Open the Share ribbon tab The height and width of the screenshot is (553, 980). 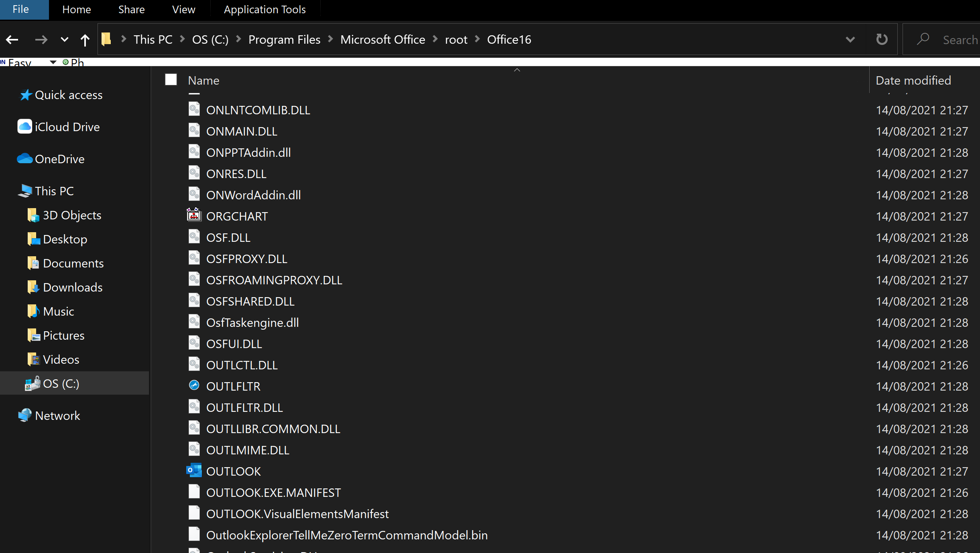132,9
